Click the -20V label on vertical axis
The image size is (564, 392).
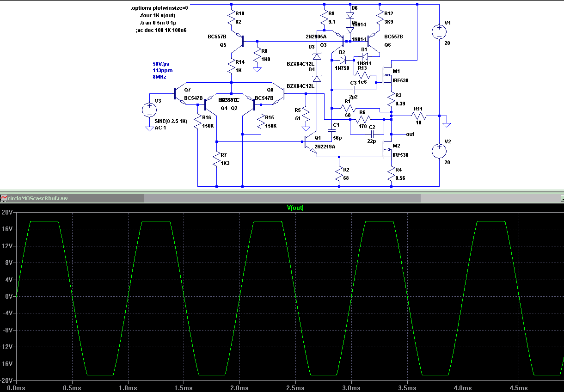(6, 380)
